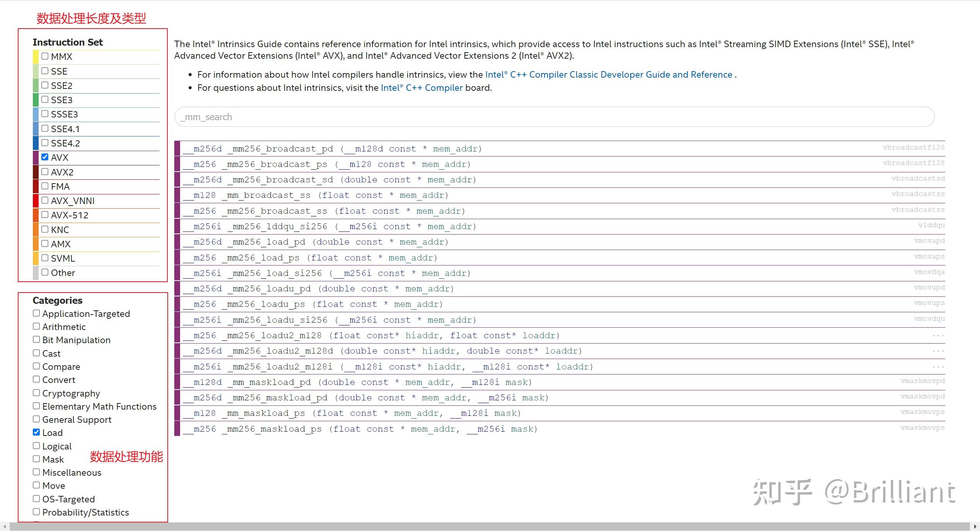Screen dimensions: 980x531
Task: Check the SSE4.2 checkbox
Action: point(45,143)
